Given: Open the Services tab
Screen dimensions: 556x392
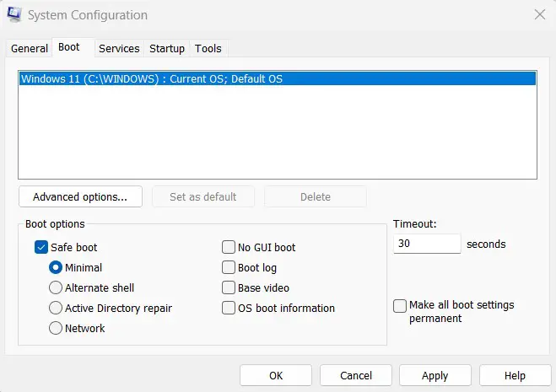Looking at the screenshot, I should (x=119, y=49).
